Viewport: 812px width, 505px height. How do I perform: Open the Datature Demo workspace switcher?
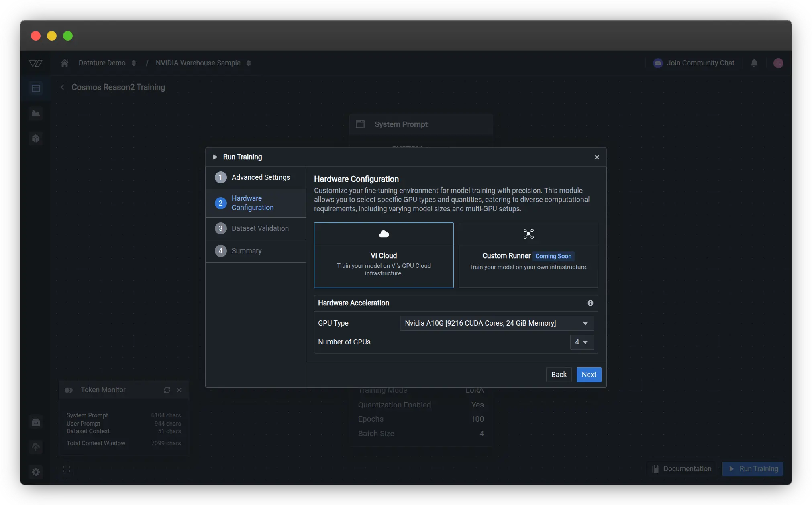click(133, 63)
